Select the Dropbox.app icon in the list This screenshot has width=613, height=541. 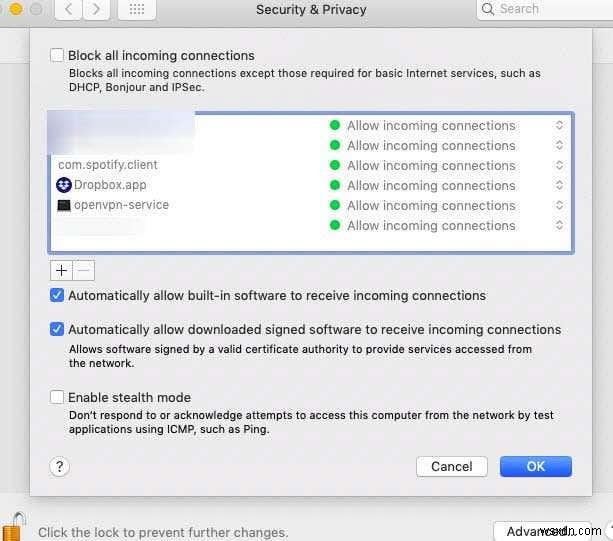pyautogui.click(x=64, y=185)
